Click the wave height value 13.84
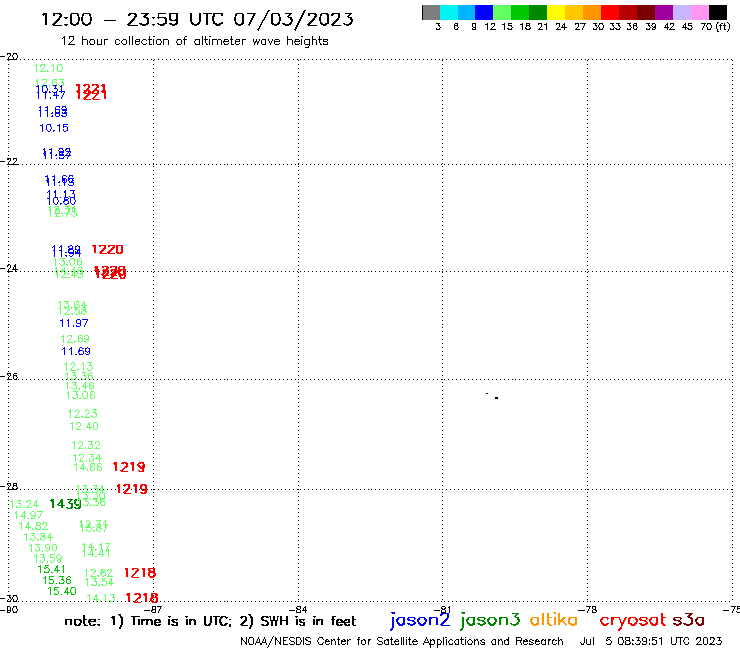The width and height of the screenshot is (740, 650). (x=38, y=537)
